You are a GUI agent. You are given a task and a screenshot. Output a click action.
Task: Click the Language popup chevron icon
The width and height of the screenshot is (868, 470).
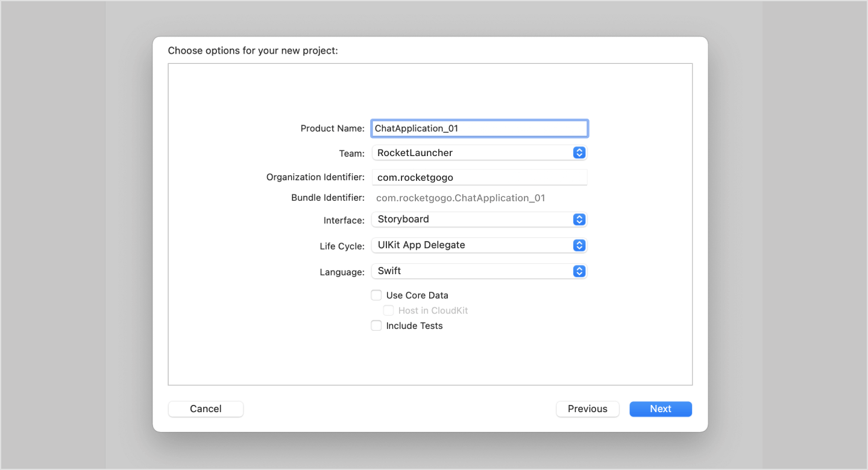pyautogui.click(x=579, y=271)
